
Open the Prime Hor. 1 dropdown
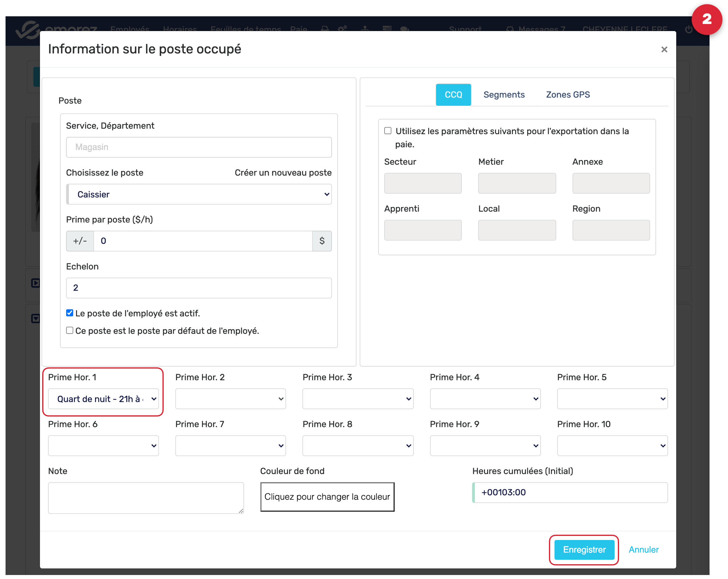pos(103,399)
